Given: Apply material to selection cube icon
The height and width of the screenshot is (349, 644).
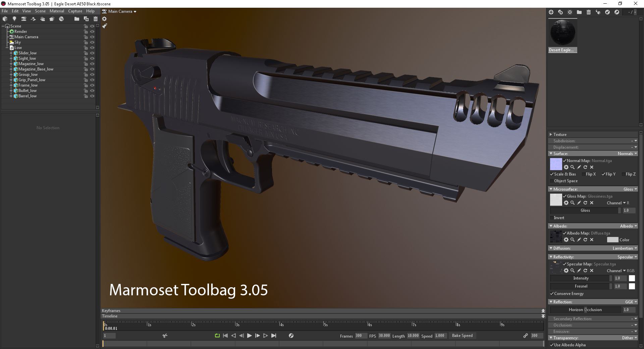Looking at the screenshot, I should pyautogui.click(x=598, y=12).
